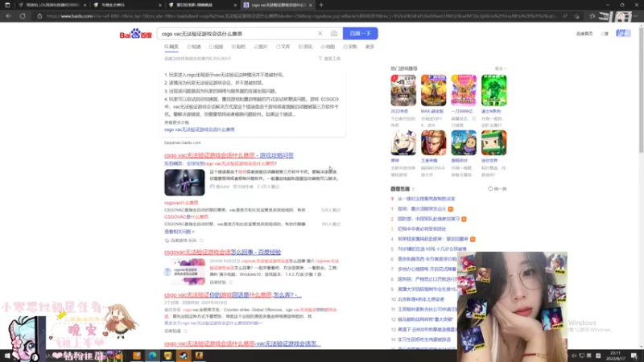Switch to the 图片 tab
Screen dimensions: 644x362
click(x=260, y=47)
